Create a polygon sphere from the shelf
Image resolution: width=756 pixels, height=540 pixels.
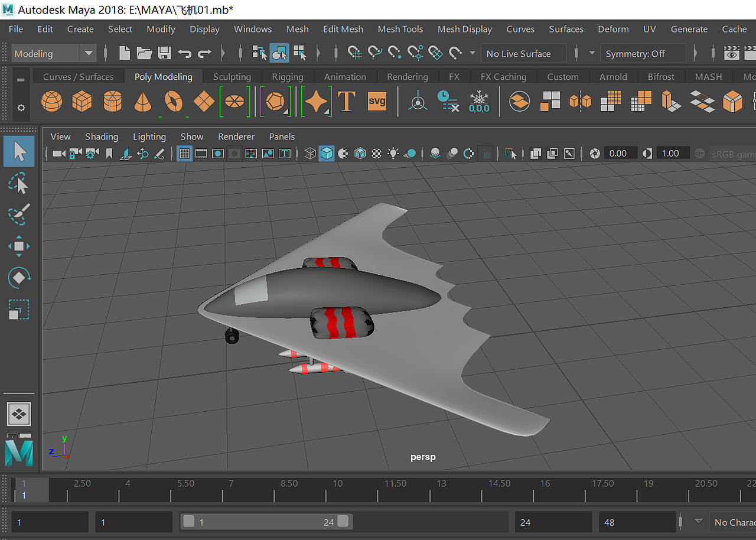51,102
